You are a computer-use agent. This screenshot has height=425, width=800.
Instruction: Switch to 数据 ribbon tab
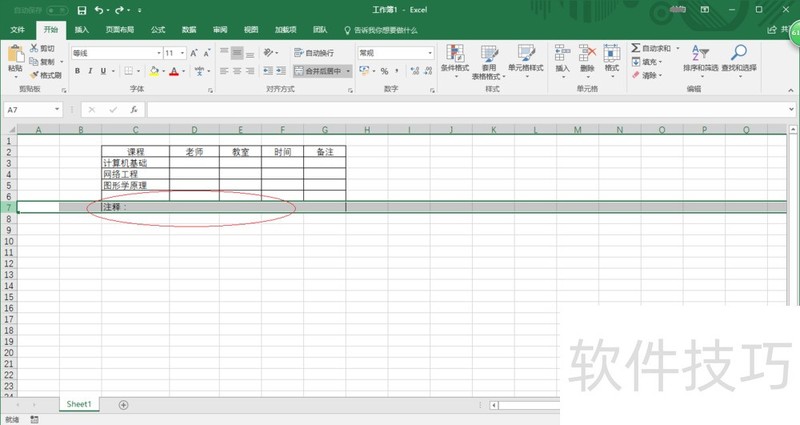189,30
